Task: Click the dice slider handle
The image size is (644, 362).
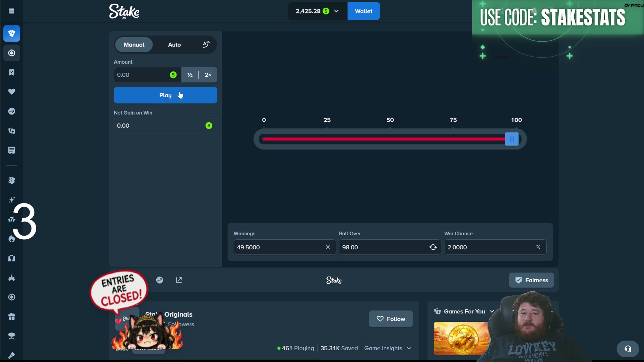Action: pos(512,139)
